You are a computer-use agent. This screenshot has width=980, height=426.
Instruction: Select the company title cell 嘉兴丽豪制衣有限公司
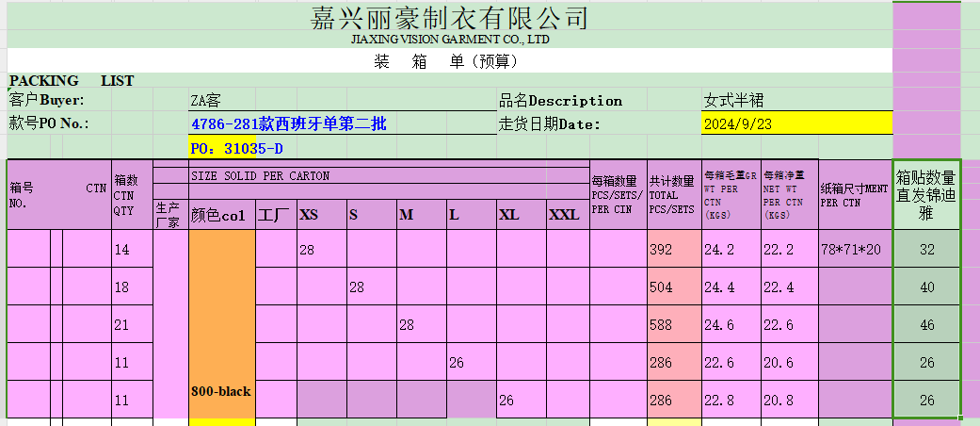[x=449, y=18]
